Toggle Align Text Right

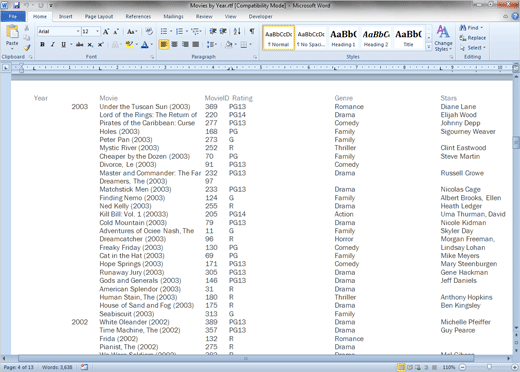pyautogui.click(x=185, y=44)
